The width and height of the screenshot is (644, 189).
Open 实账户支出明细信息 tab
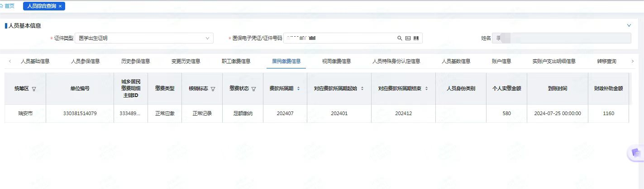[554, 61]
